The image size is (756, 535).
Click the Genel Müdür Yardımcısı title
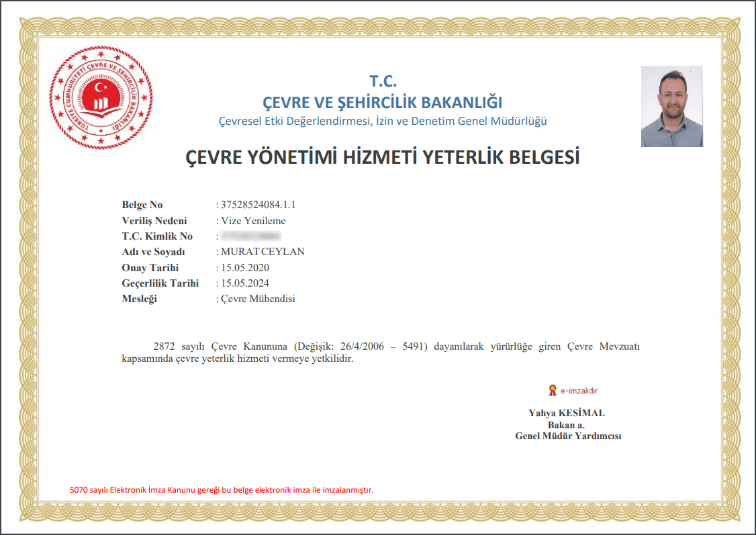(x=568, y=436)
